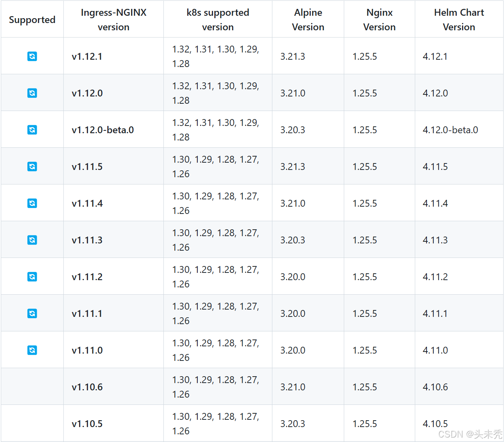
Task: Select Alpine version 3.20.0 in v1.11.1 row
Action: 293,314
